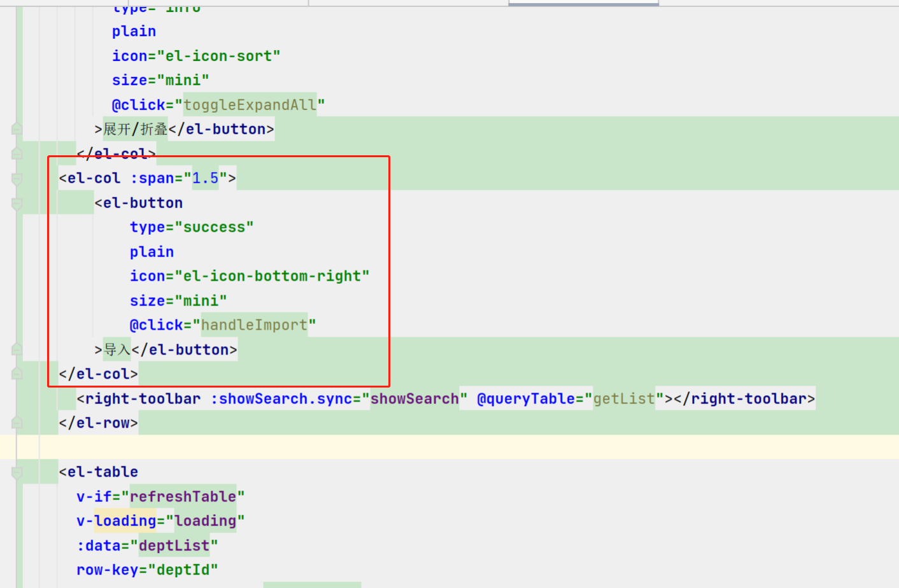The height and width of the screenshot is (588, 899).
Task: Click the closing </right-toolbar> tag
Action: [744, 399]
